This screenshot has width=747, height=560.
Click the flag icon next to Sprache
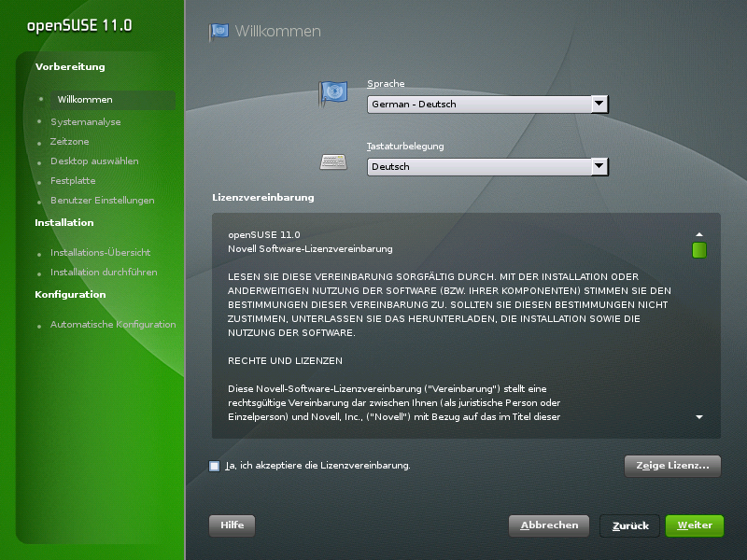click(x=333, y=92)
